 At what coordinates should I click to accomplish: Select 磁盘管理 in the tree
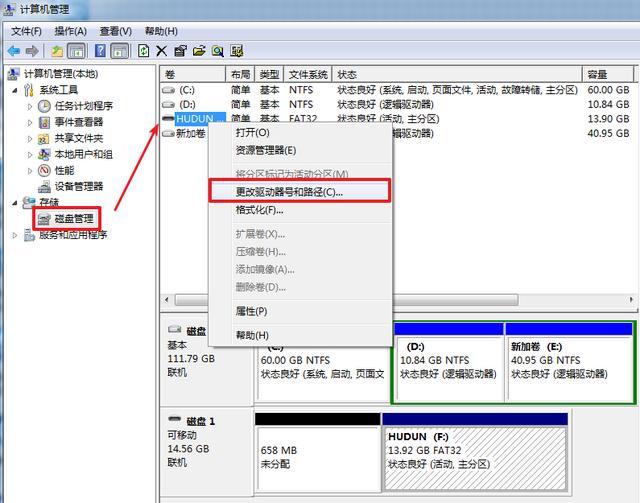pos(74,219)
